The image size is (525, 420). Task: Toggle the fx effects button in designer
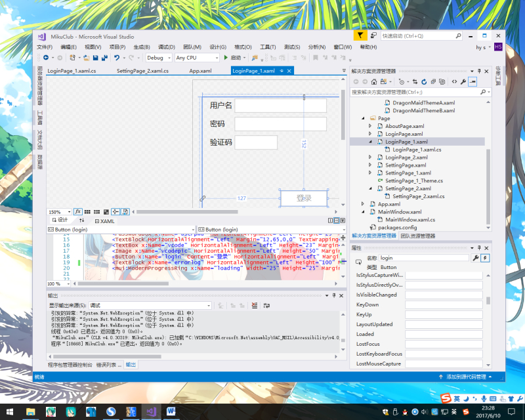click(x=77, y=212)
